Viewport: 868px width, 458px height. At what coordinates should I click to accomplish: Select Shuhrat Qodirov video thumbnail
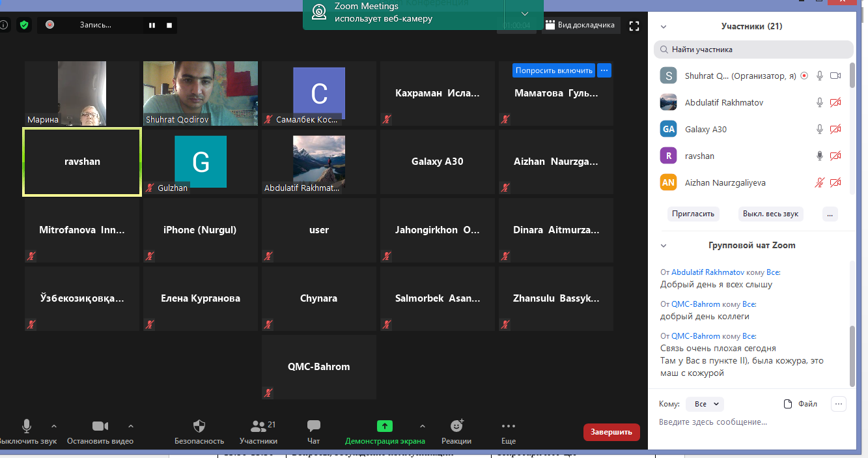click(201, 93)
